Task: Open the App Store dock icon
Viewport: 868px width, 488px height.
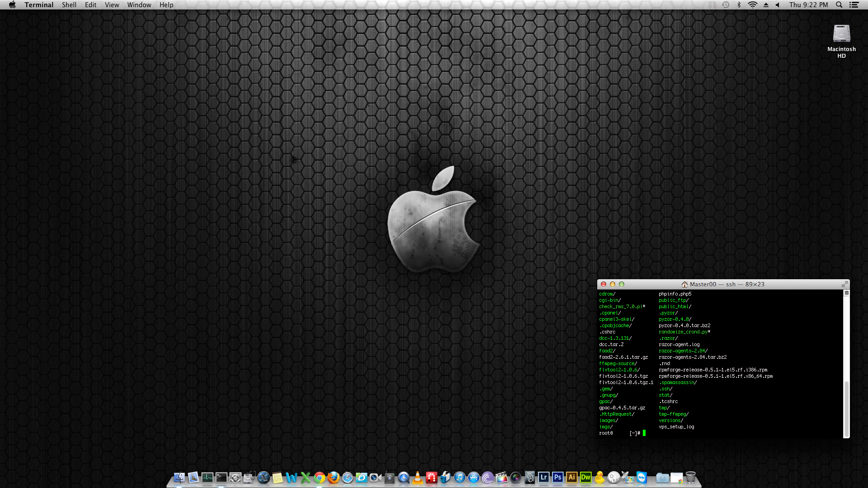Action: pos(474,478)
